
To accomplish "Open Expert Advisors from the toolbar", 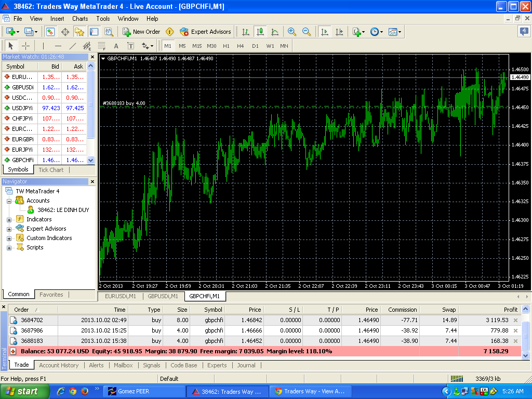I will (x=205, y=32).
